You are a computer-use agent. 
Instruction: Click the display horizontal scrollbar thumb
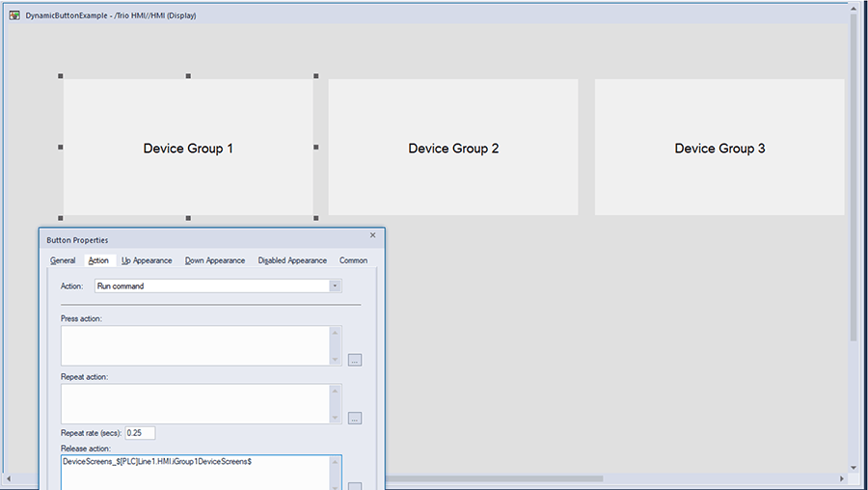coord(494,478)
